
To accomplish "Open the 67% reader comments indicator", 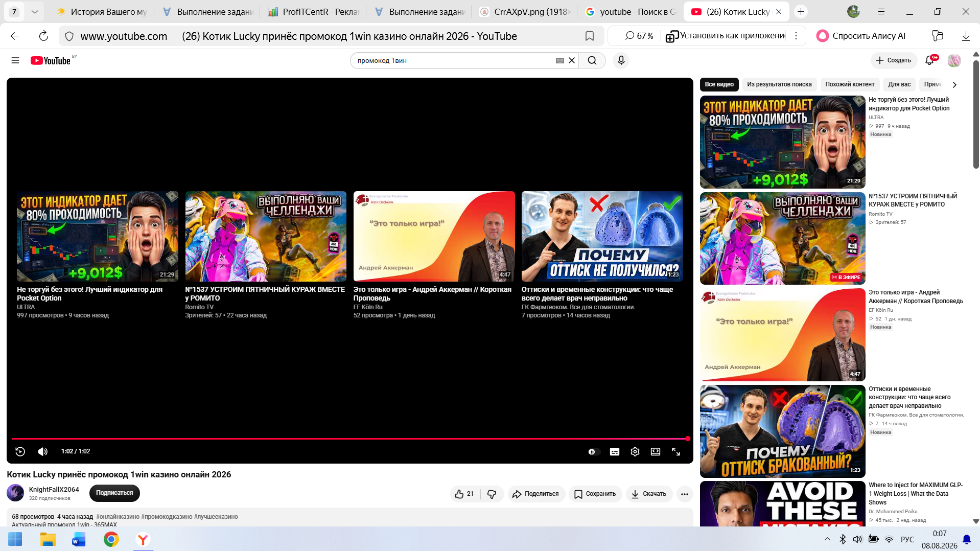I will click(x=639, y=36).
